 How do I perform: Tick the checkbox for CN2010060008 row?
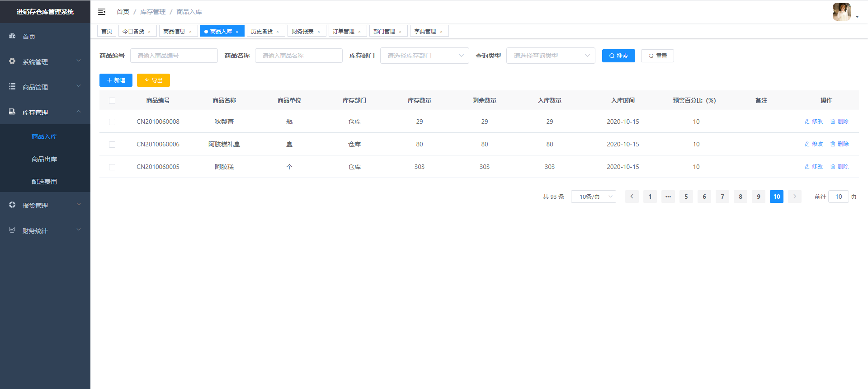pos(112,122)
